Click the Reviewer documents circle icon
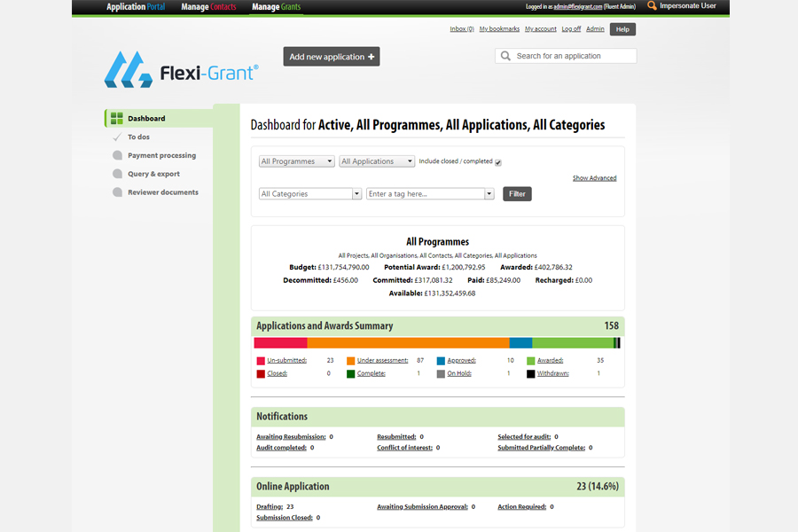This screenshot has width=798, height=532. (x=118, y=192)
